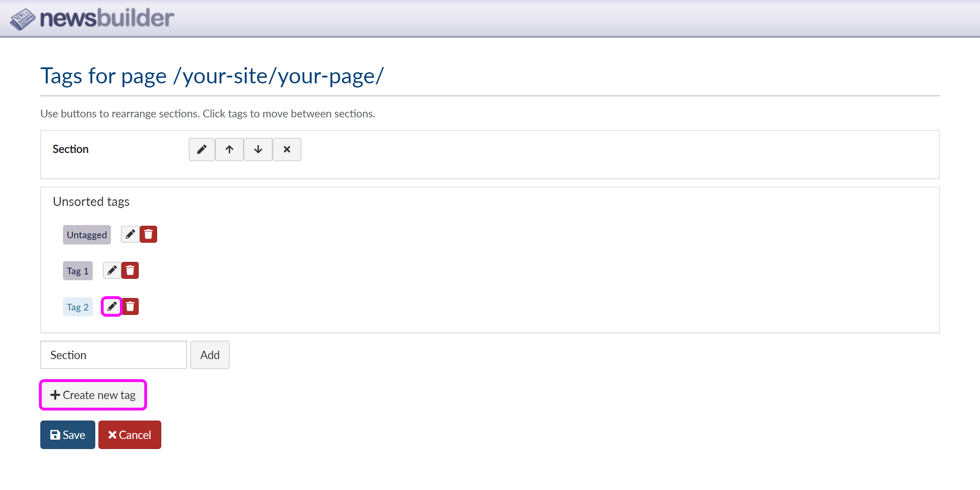Delete the Untagged tag
980x490 pixels.
(x=148, y=234)
